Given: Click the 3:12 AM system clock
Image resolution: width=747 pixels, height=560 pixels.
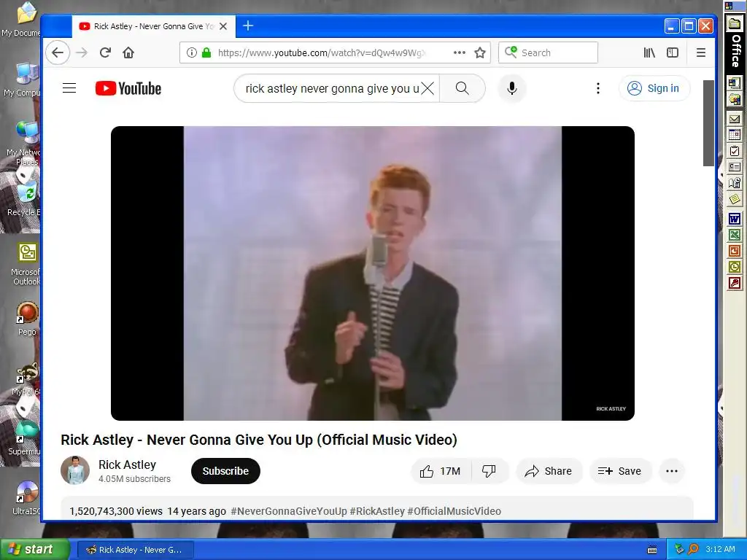Looking at the screenshot, I should point(720,549).
